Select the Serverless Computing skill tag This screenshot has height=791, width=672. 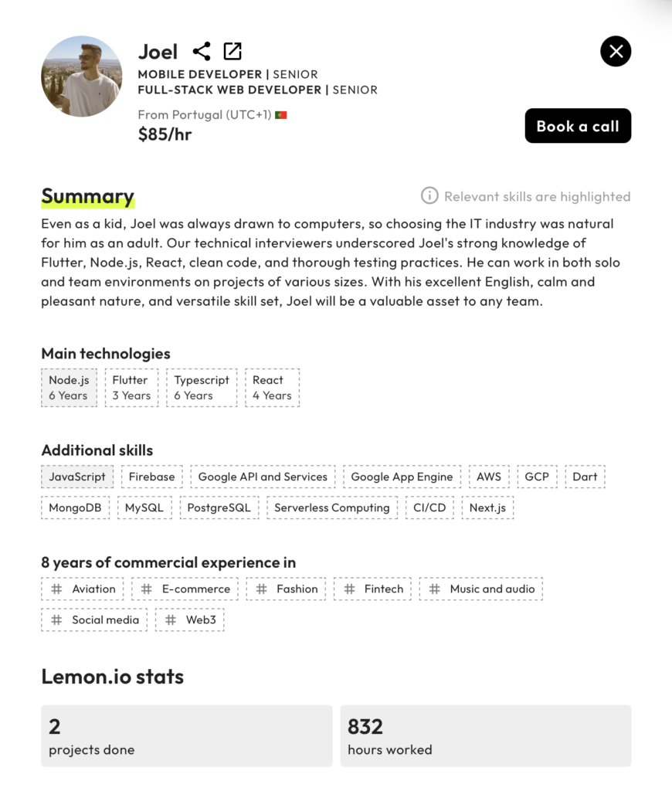pos(332,508)
